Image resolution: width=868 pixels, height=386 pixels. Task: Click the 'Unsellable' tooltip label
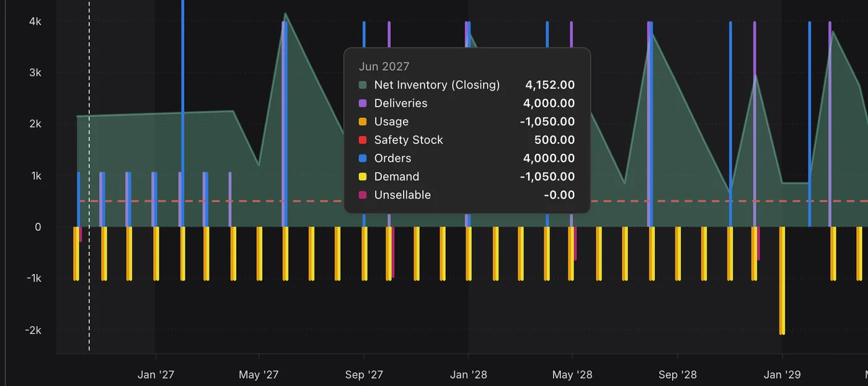pos(402,195)
